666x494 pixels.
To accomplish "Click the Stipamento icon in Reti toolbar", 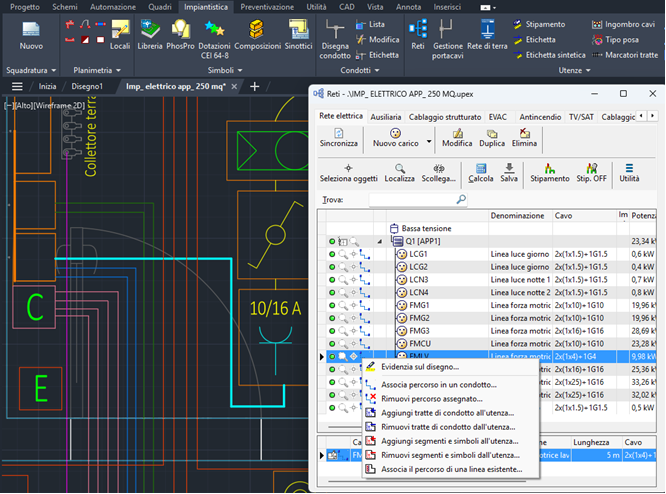I will (550, 170).
